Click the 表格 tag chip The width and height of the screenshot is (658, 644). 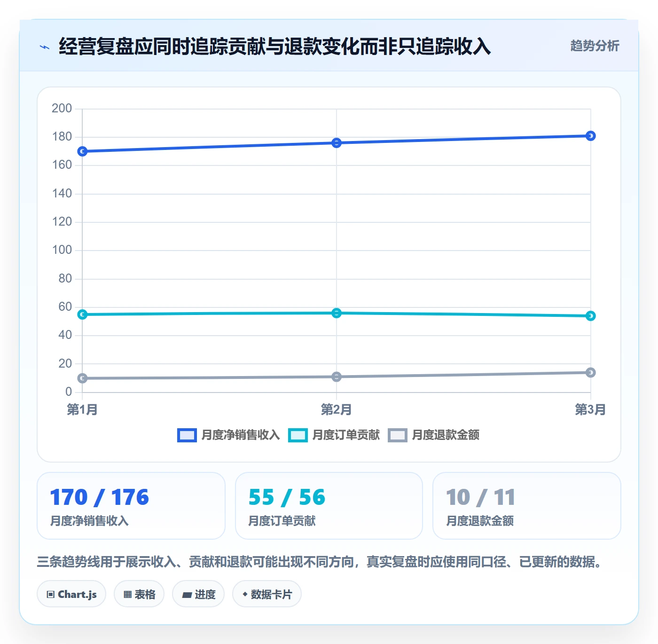click(139, 594)
